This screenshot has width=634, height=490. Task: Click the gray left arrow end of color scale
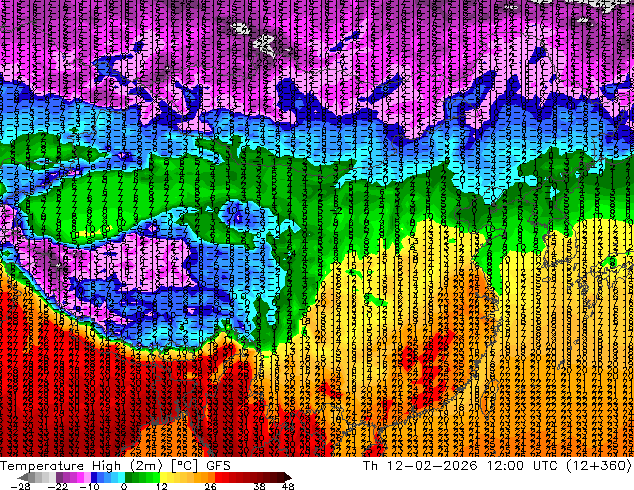click(x=22, y=477)
